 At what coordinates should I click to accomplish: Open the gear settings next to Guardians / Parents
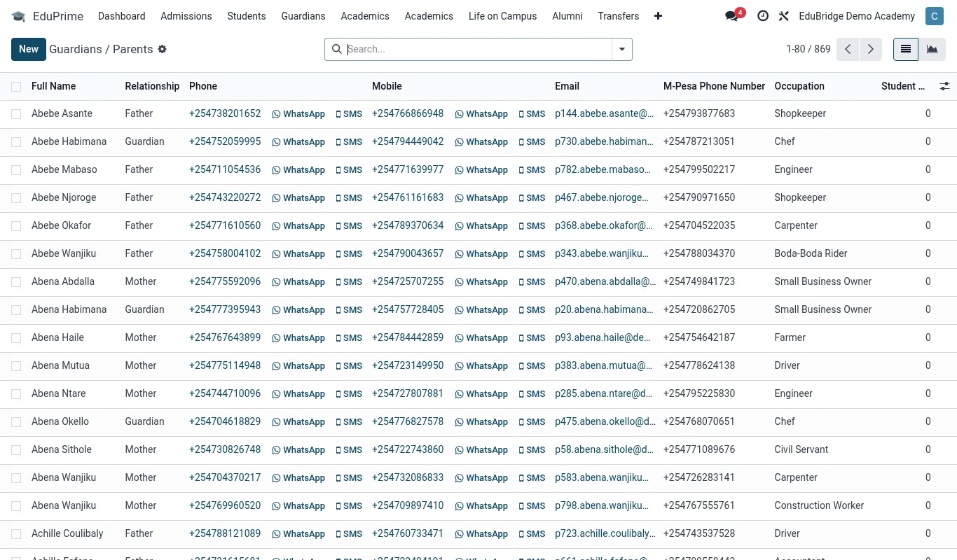[x=163, y=49]
